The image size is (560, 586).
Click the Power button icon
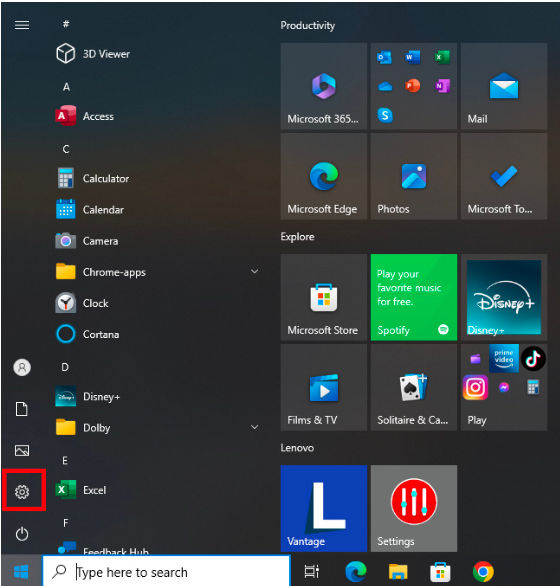[x=22, y=534]
